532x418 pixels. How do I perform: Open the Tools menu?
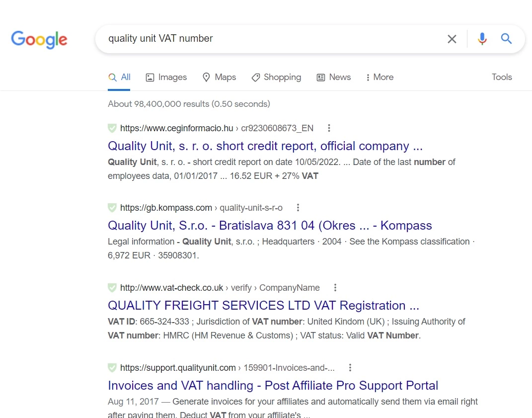(x=501, y=77)
